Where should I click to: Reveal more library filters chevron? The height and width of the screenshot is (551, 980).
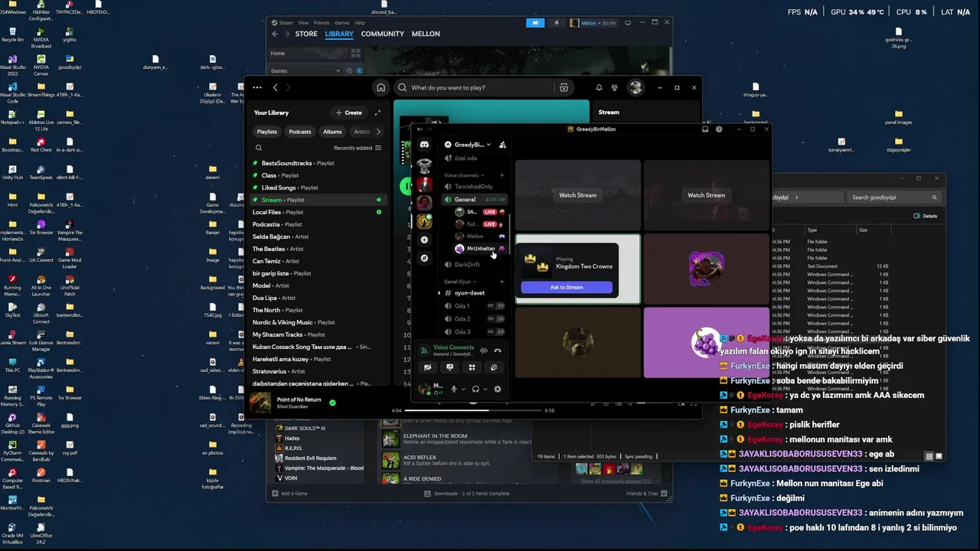pyautogui.click(x=377, y=132)
